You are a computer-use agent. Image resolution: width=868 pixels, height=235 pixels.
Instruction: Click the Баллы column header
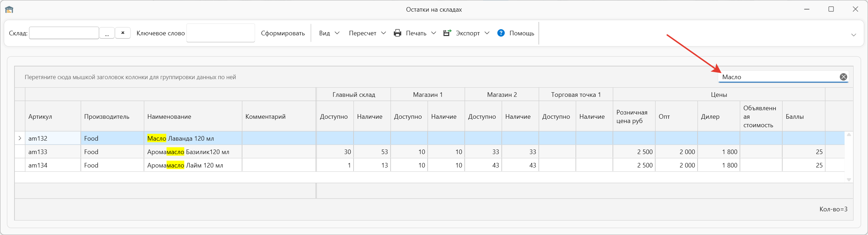(803, 116)
